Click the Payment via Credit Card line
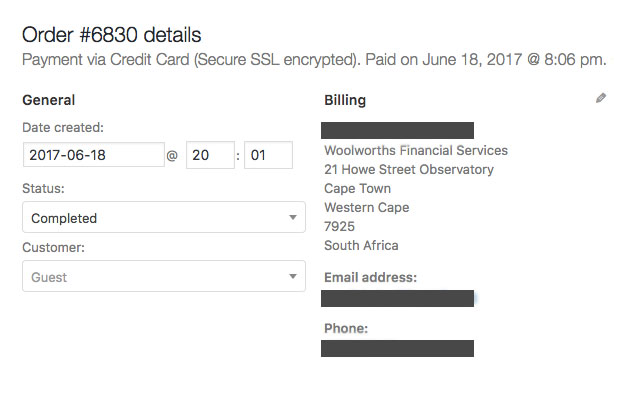The image size is (624, 401). [x=314, y=60]
